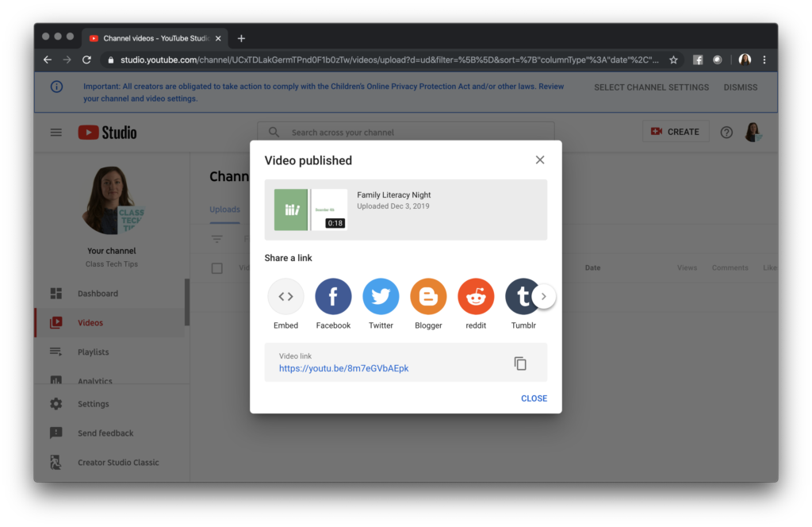Open a new browser tab
Screen dimensions: 812x527
point(241,38)
